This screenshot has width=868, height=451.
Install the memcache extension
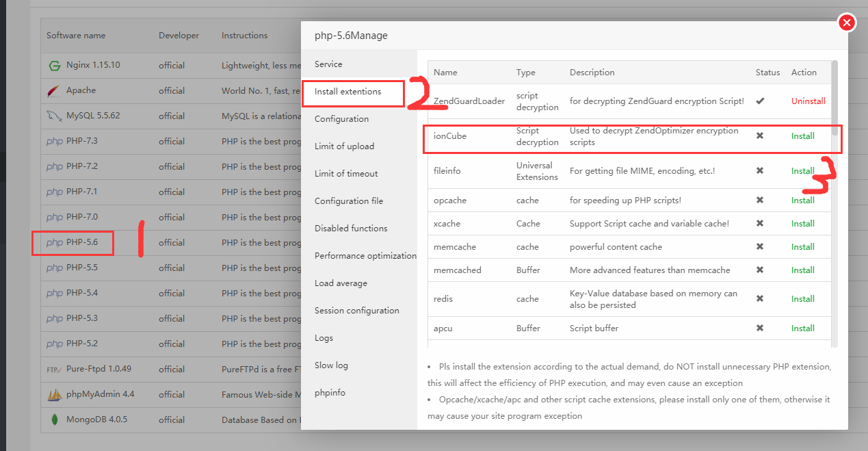pos(802,247)
